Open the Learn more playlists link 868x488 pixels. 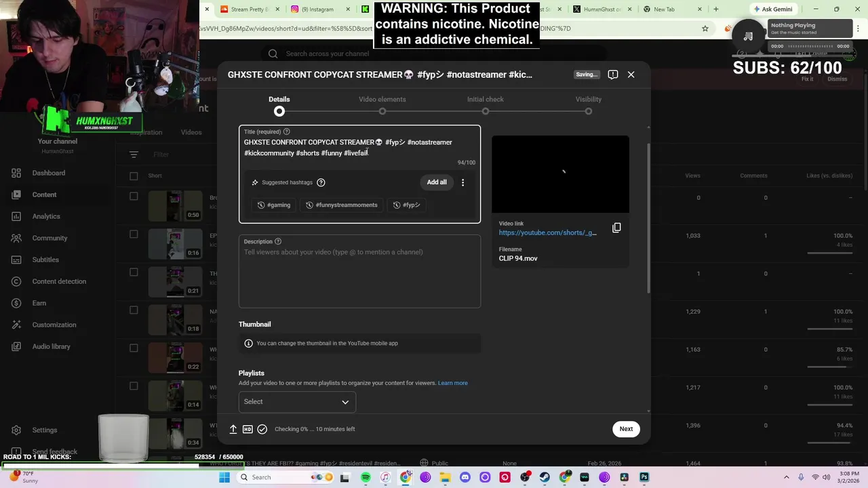[x=453, y=383]
